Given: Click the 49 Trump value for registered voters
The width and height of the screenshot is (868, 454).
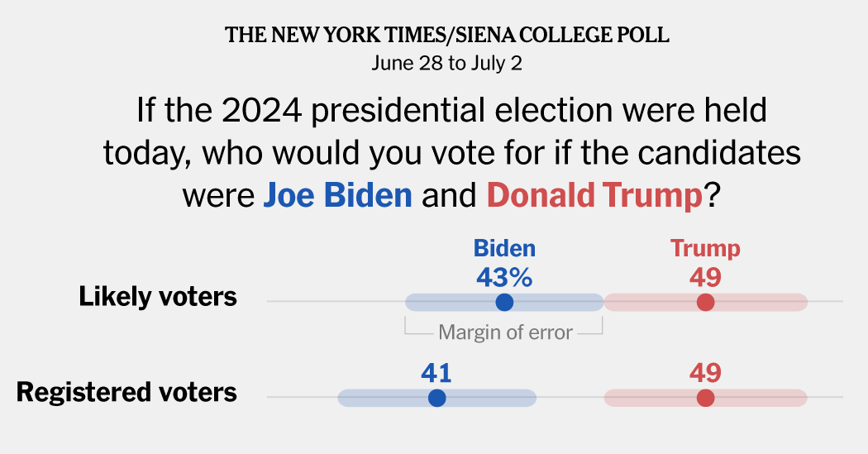Looking at the screenshot, I should coord(705,373).
